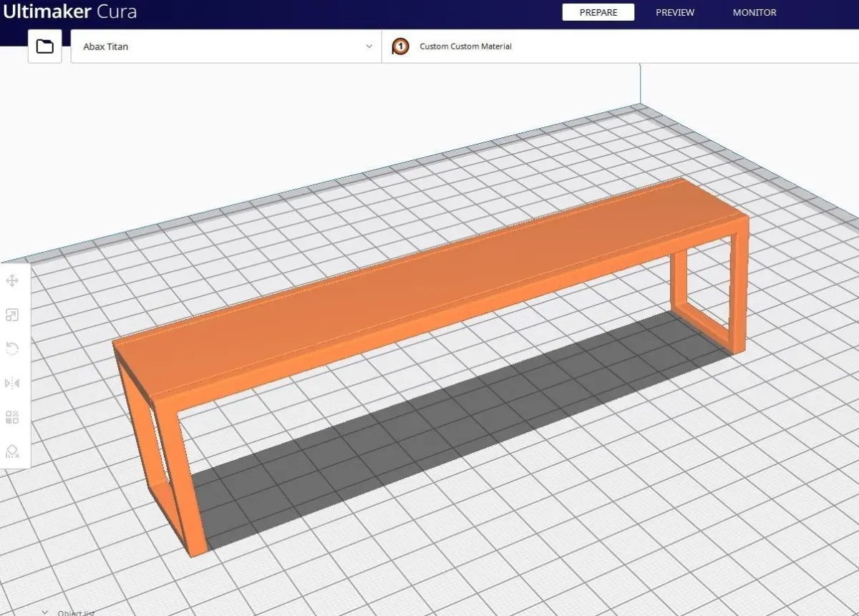This screenshot has height=616, width=859.
Task: Open the Custom Custom Material selector
Action: pos(620,47)
